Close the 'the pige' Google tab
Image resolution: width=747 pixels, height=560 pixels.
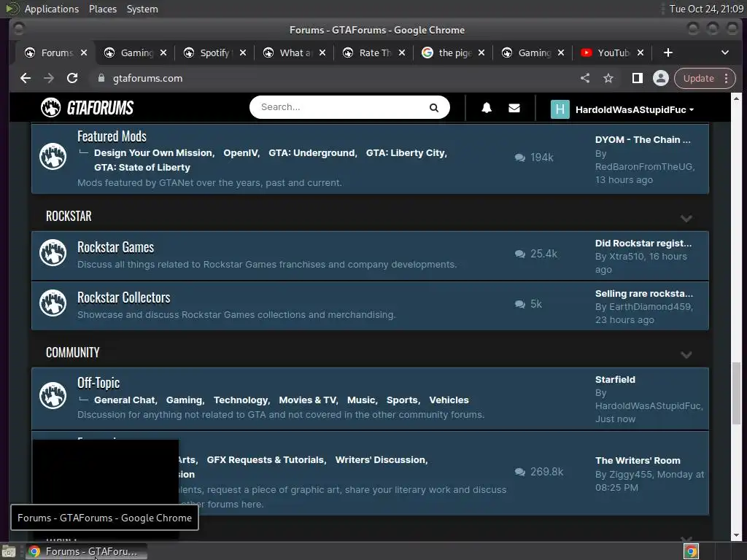[481, 52]
